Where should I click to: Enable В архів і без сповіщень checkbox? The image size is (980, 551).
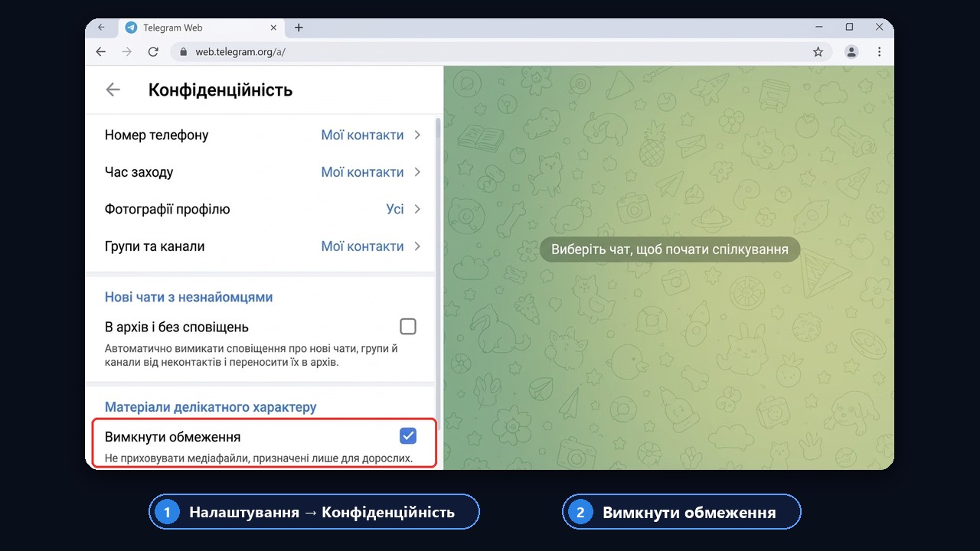tap(408, 327)
